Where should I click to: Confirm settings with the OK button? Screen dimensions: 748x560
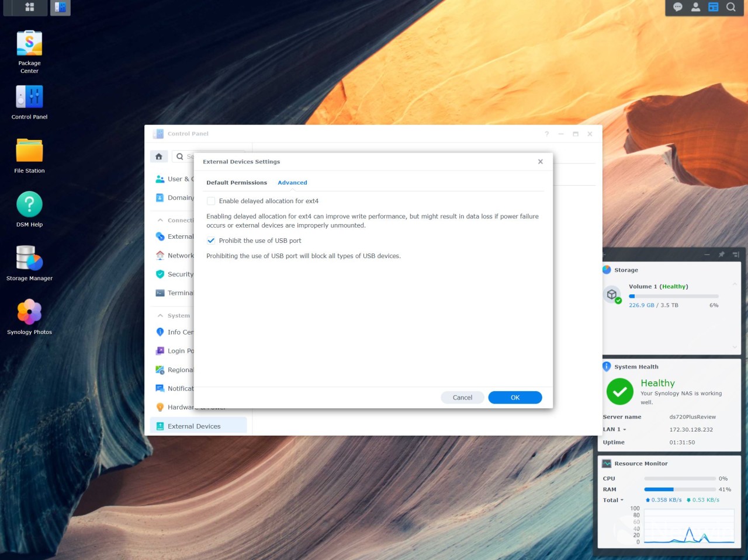point(514,397)
